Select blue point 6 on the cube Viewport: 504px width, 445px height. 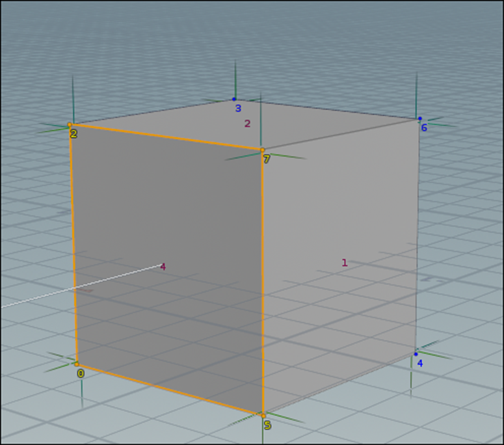pos(420,118)
